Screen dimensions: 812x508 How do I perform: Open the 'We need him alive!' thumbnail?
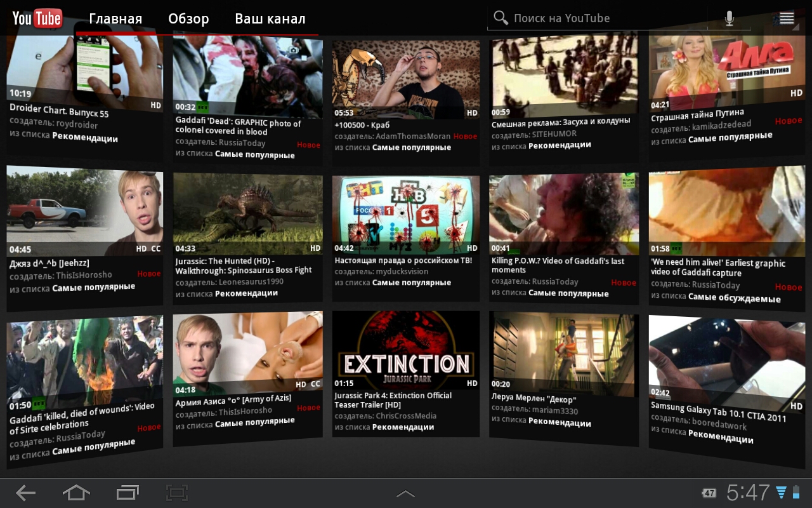(x=726, y=212)
